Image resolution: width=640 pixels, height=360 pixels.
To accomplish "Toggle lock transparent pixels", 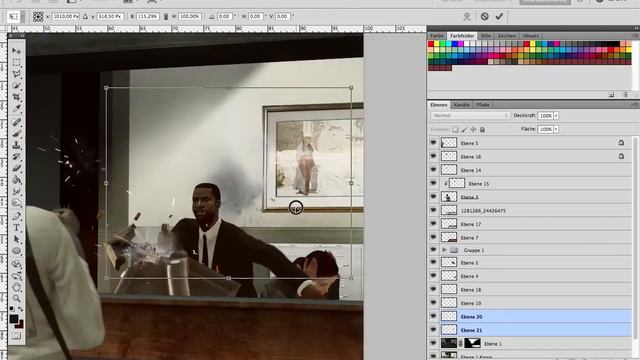I will (x=455, y=129).
